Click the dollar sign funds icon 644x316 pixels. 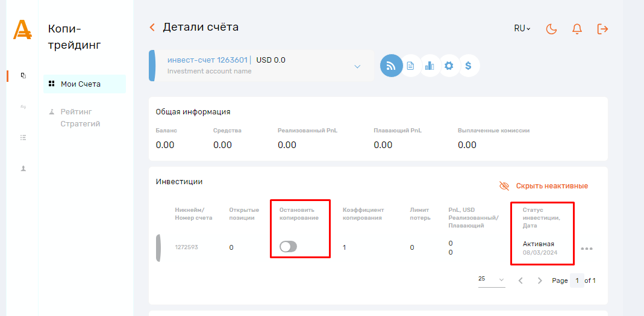click(469, 66)
